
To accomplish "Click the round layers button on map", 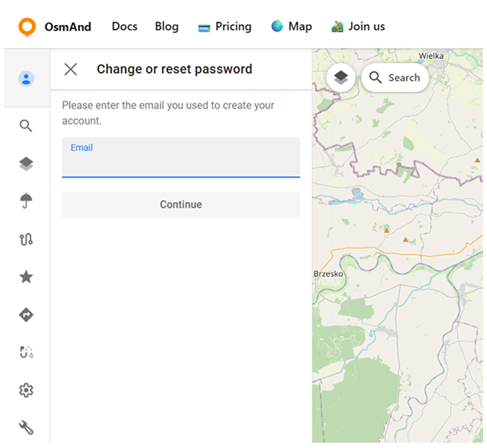I will click(341, 78).
